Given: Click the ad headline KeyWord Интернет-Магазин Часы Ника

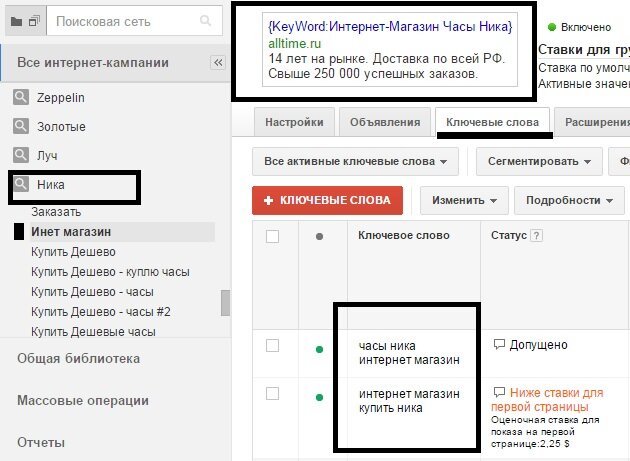Looking at the screenshot, I should [x=390, y=27].
